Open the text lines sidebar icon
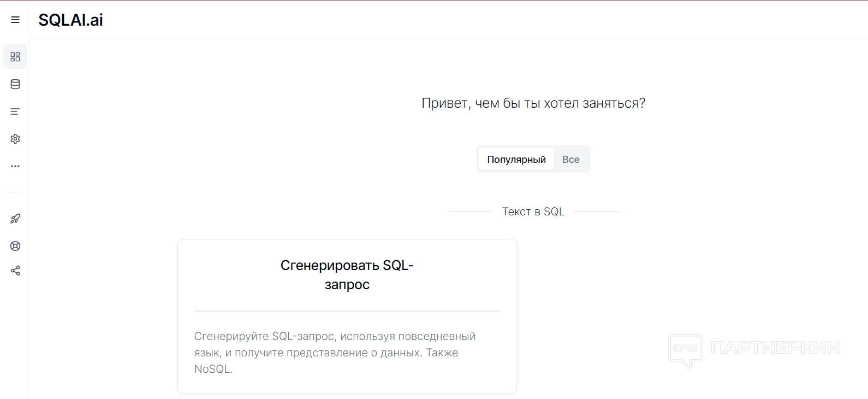The width and height of the screenshot is (868, 399). pos(15,112)
